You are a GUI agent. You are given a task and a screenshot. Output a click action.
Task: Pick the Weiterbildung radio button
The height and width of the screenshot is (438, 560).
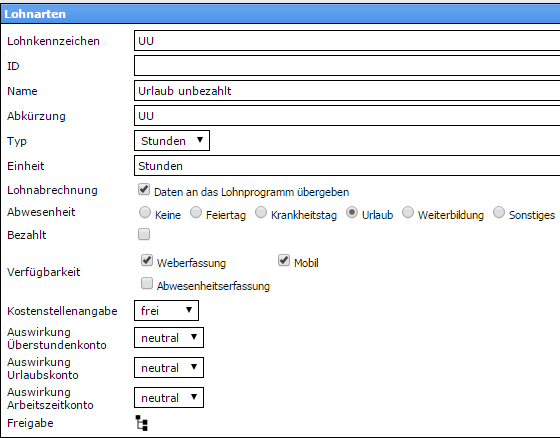coord(408,212)
